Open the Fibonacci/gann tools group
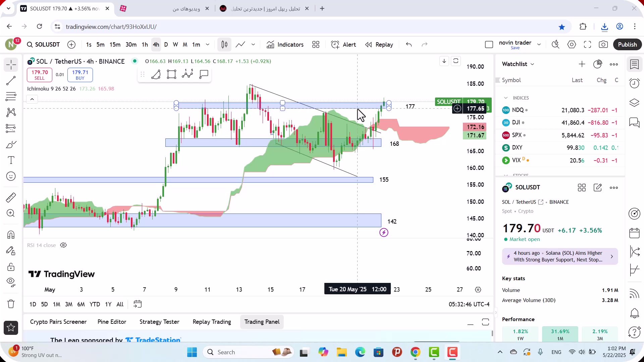The image size is (644, 362). point(11,97)
